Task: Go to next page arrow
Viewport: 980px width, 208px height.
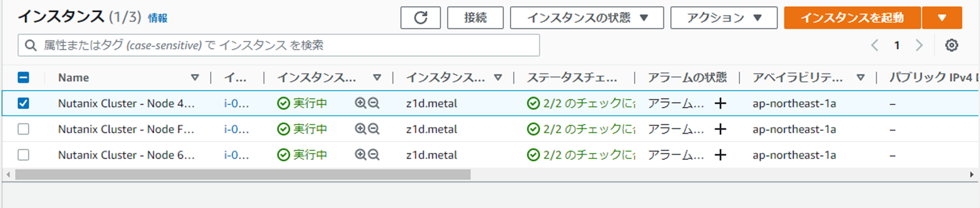Action: pyautogui.click(x=919, y=45)
